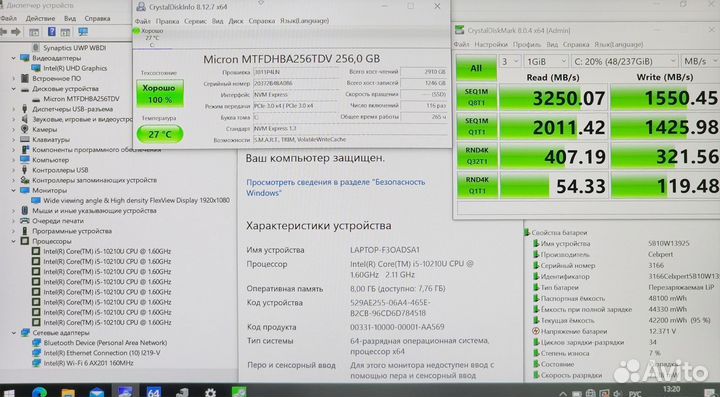Click the Компьютер category icon
The width and height of the screenshot is (720, 397).
(25, 160)
